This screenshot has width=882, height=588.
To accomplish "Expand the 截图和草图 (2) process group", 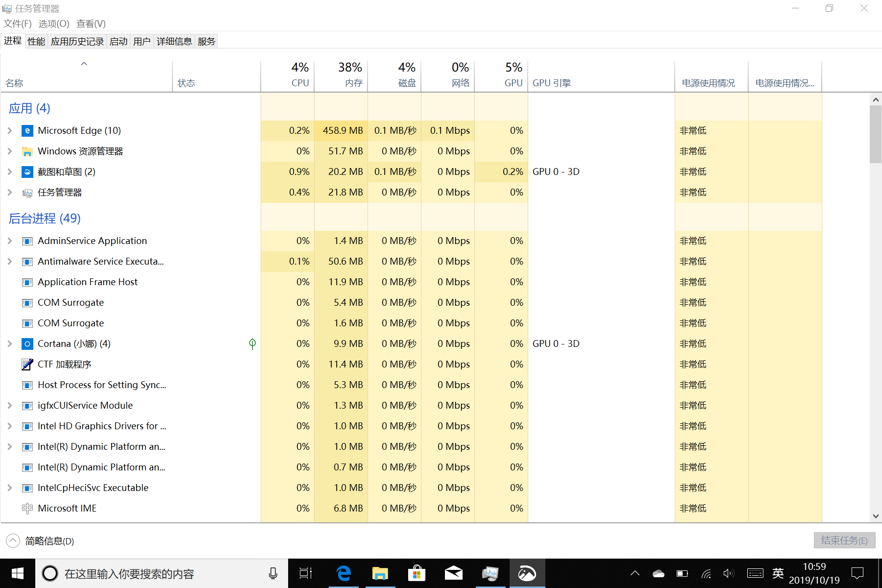I will click(x=10, y=172).
